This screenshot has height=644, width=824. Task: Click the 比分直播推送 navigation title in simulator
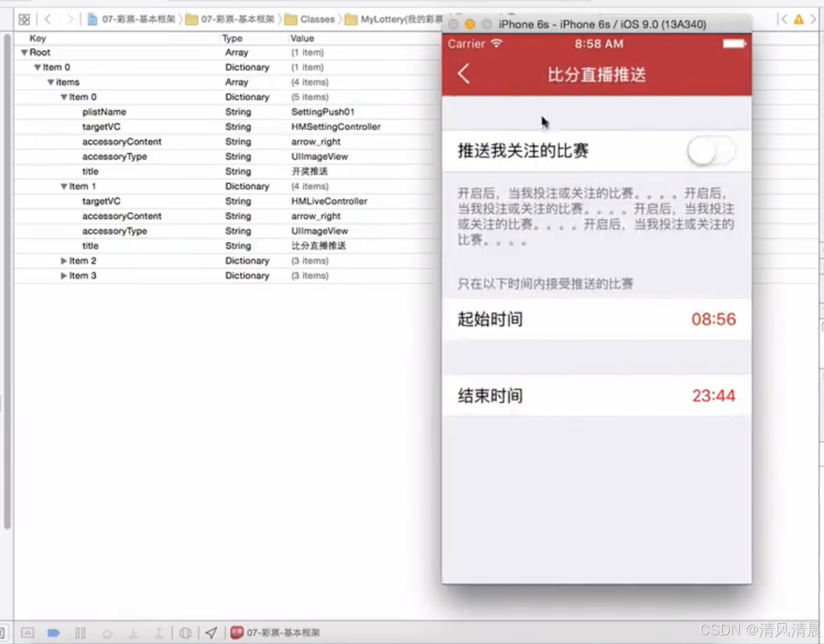click(x=597, y=74)
